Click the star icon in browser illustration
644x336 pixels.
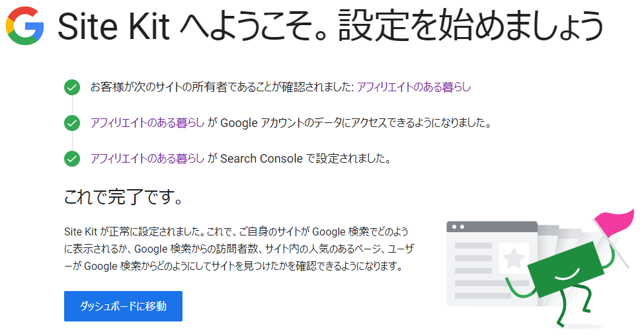coord(513,259)
